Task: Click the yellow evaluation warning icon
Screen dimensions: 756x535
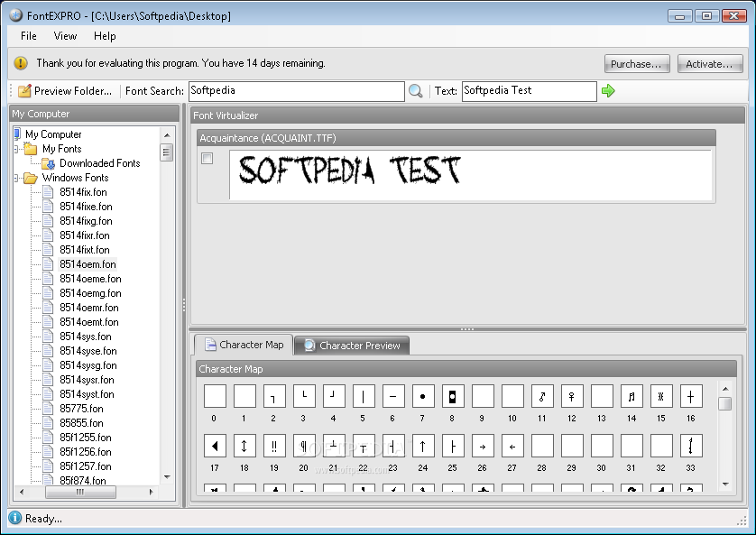Action: (x=21, y=63)
